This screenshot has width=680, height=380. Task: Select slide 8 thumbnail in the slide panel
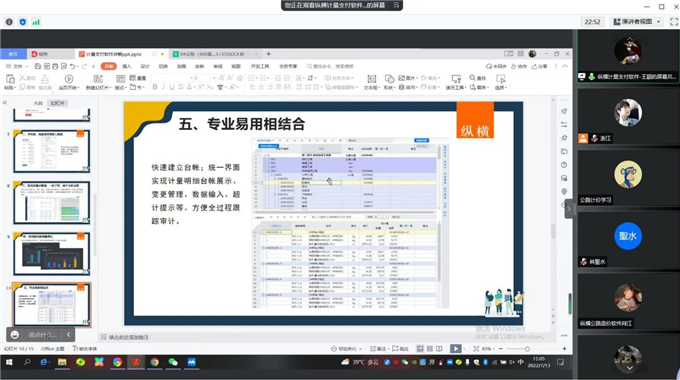click(52, 202)
